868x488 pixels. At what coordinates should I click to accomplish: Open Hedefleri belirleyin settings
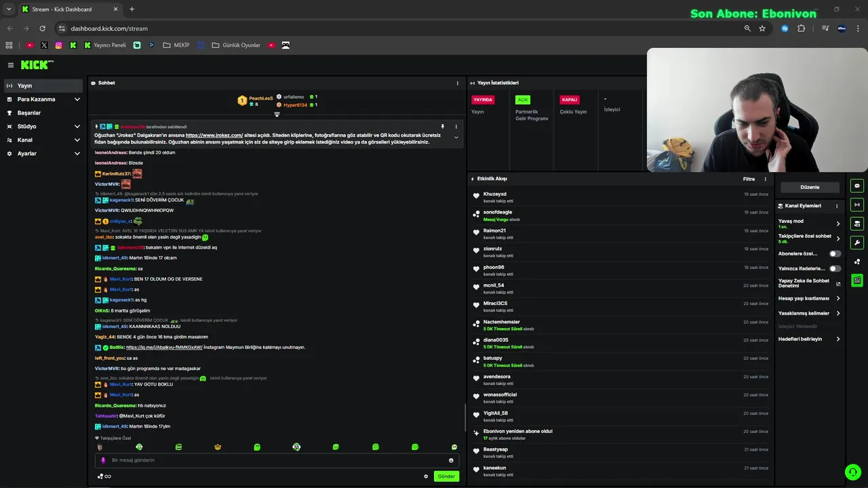pos(809,339)
